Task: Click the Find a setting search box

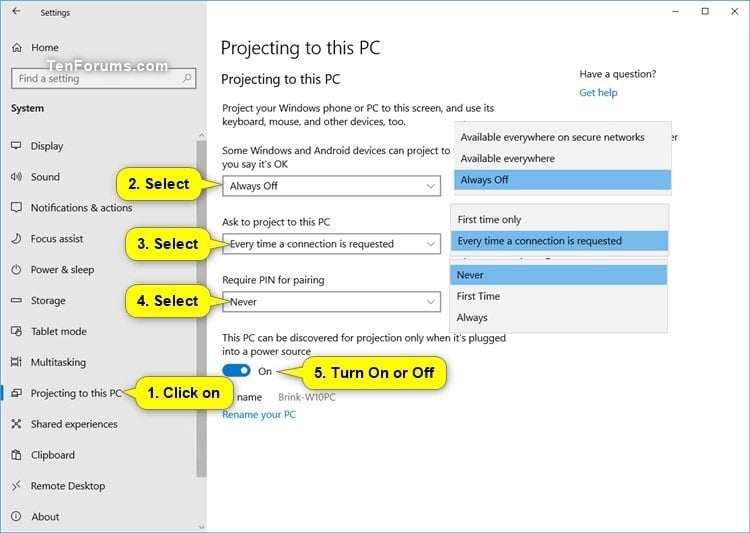Action: tap(103, 78)
